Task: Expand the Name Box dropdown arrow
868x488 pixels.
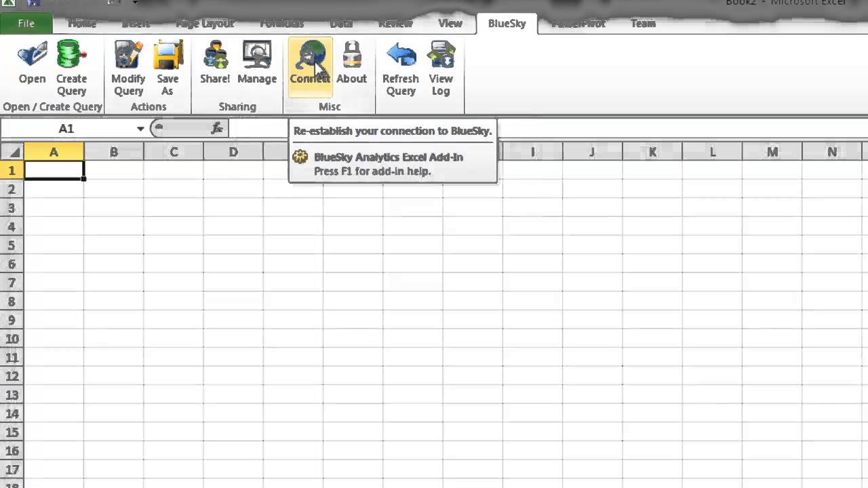Action: tap(140, 129)
